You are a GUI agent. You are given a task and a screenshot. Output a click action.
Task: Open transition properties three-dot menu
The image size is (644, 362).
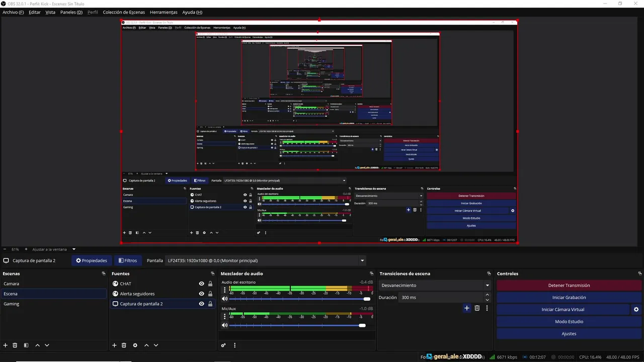(487, 308)
